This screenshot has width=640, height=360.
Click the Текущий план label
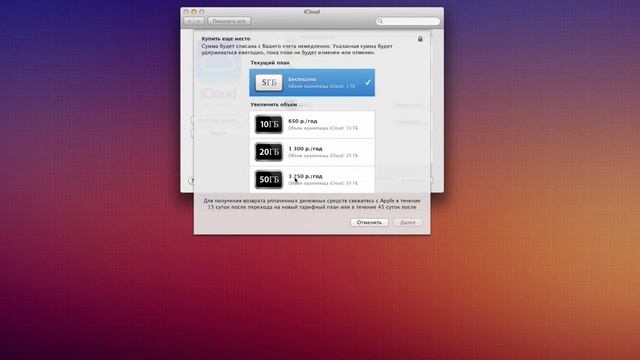pos(270,63)
